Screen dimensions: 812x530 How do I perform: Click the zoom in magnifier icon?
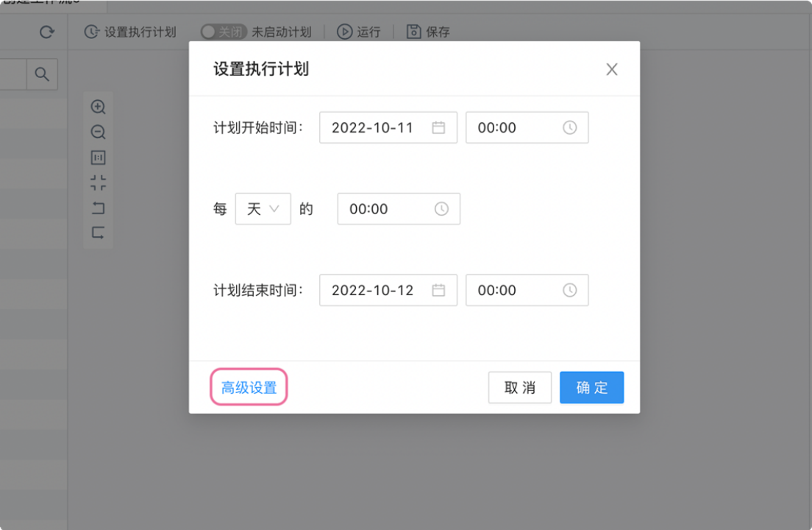pos(98,107)
